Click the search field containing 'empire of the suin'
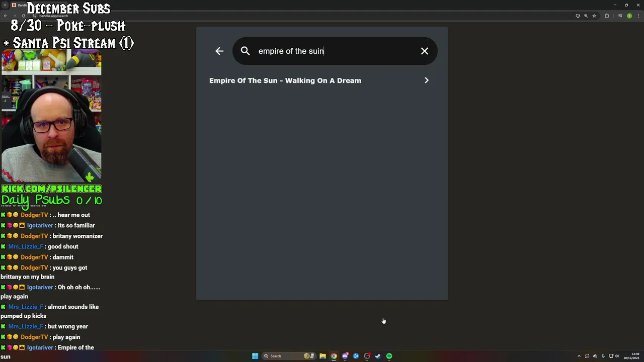The width and height of the screenshot is (644, 362). click(x=335, y=51)
